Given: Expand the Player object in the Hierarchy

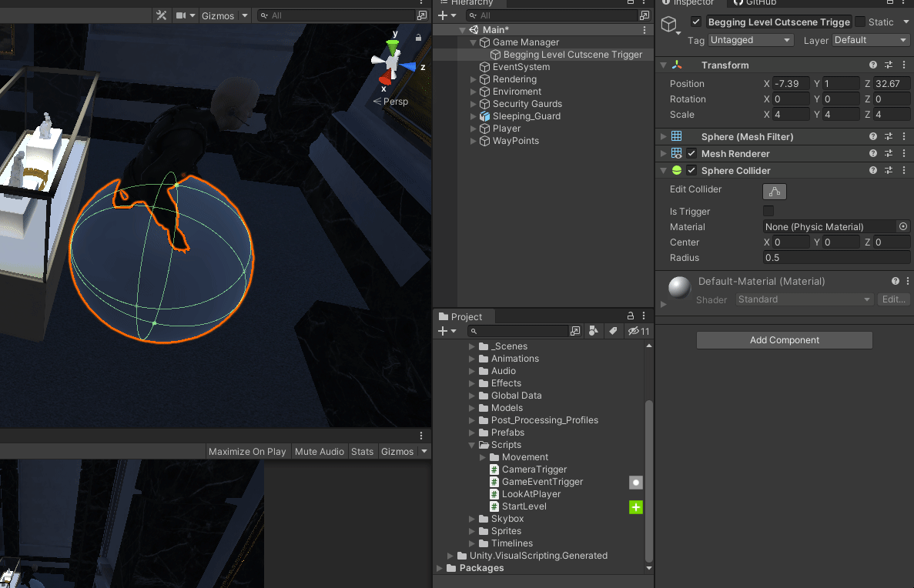Looking at the screenshot, I should (x=473, y=129).
